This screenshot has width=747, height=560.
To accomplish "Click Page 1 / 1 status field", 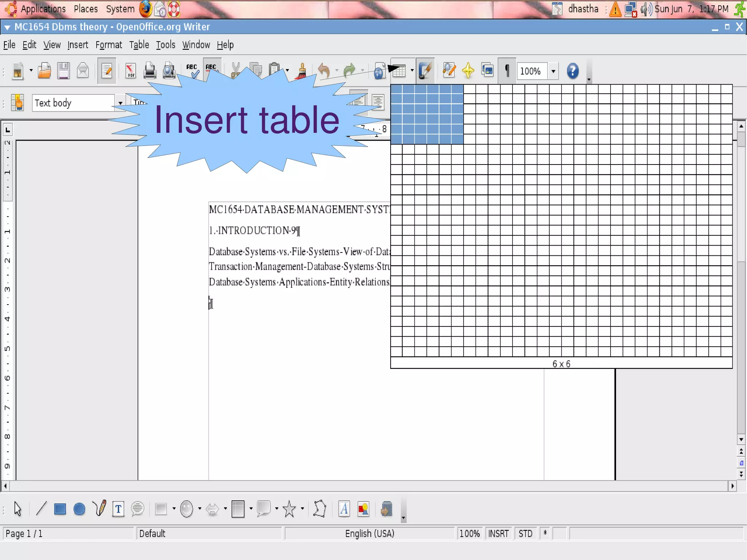I will [x=68, y=534].
